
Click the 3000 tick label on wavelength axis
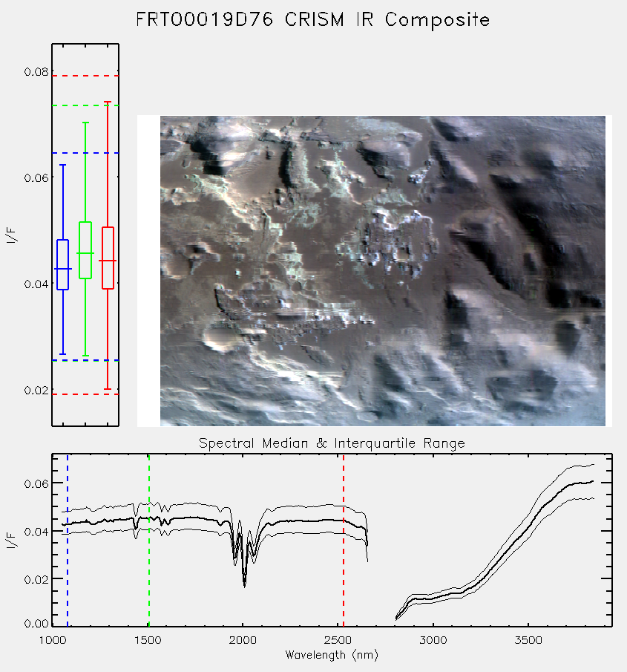point(433,640)
